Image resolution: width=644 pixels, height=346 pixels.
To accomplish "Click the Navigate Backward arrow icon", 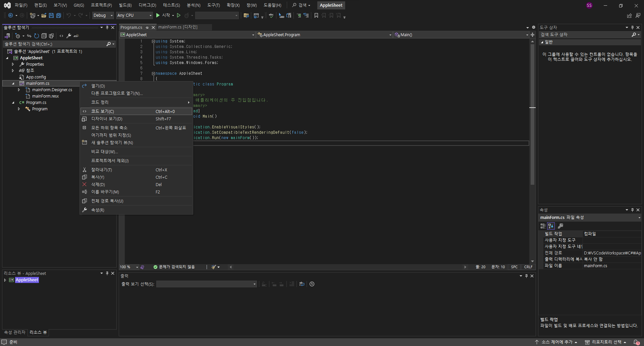I will click(10, 15).
